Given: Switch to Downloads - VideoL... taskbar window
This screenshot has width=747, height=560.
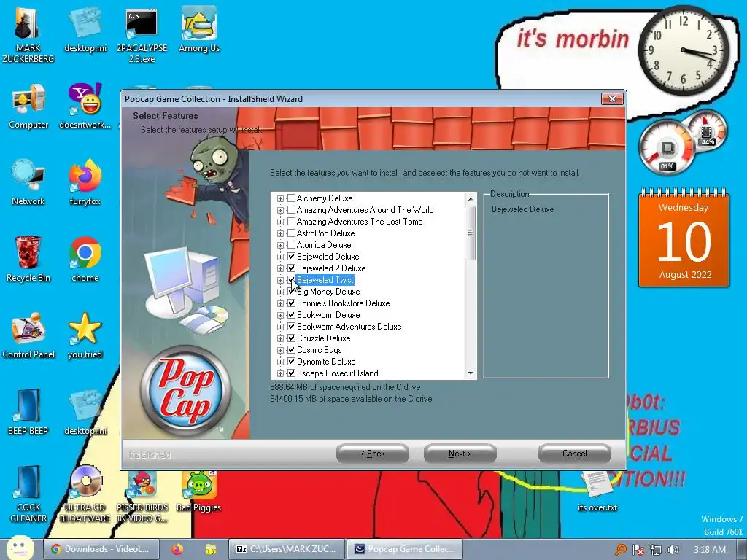Looking at the screenshot, I should coord(101,549).
